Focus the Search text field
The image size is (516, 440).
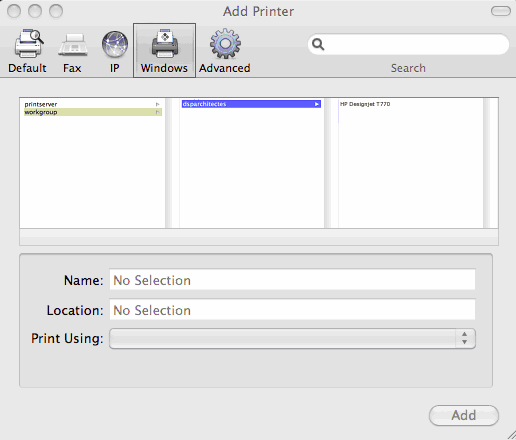(408, 44)
